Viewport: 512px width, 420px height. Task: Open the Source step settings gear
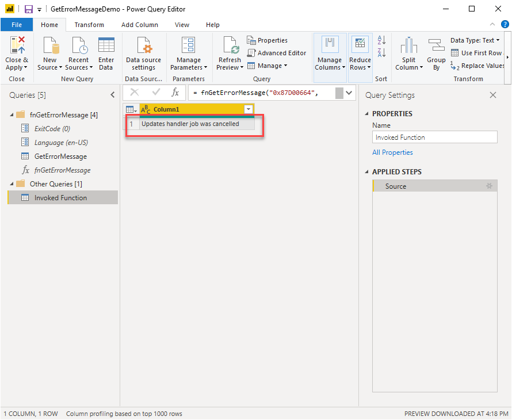coord(489,186)
